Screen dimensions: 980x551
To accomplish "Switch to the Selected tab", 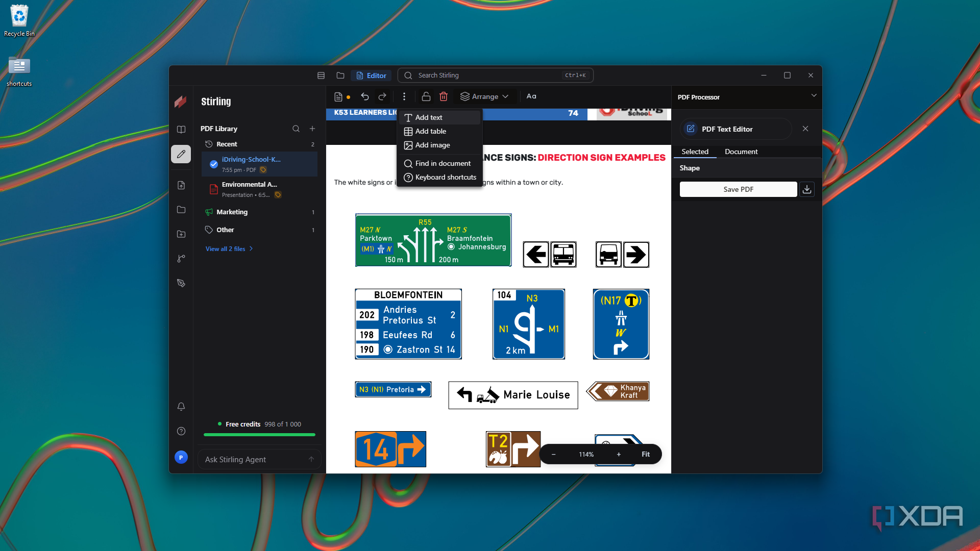I will (695, 152).
